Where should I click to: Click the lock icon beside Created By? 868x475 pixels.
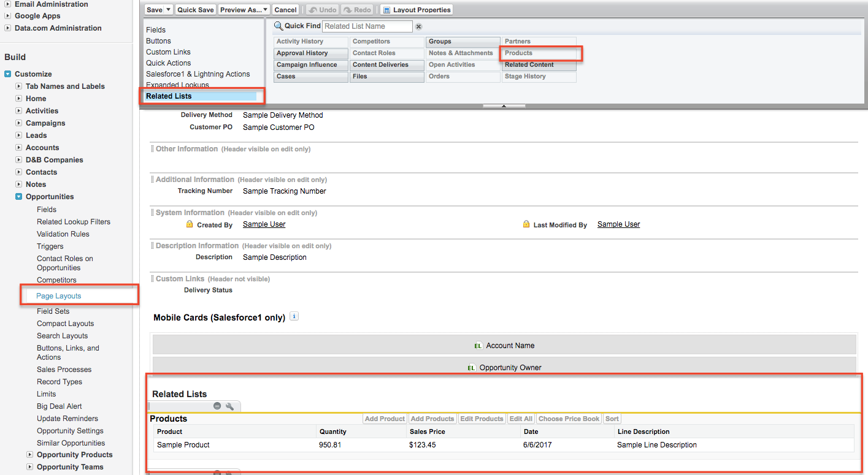190,224
